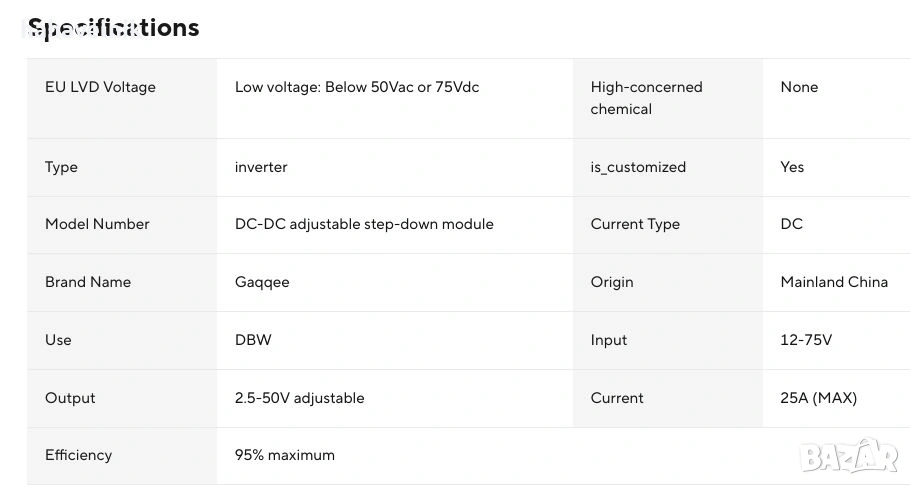Click the Model Number label

point(97,224)
